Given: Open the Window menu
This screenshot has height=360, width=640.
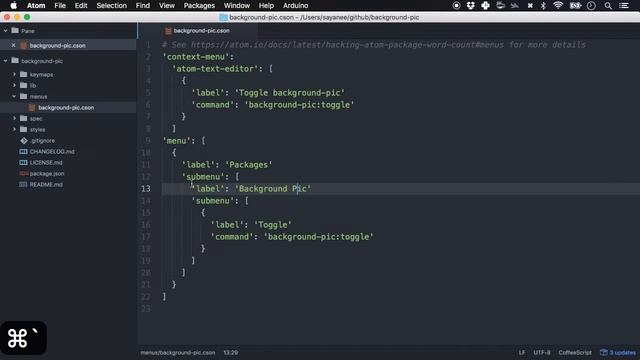Looking at the screenshot, I should coord(237,5).
